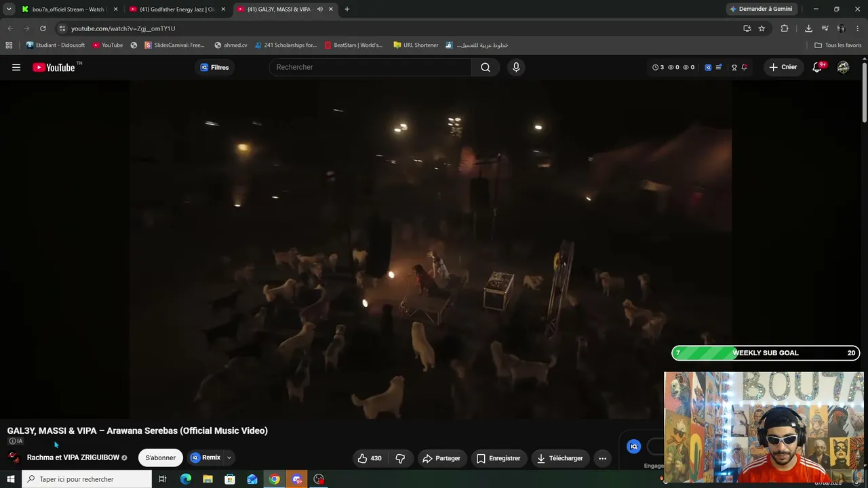Open the YouTube bookmark
Image resolution: width=868 pixels, height=488 pixels.
(108, 45)
